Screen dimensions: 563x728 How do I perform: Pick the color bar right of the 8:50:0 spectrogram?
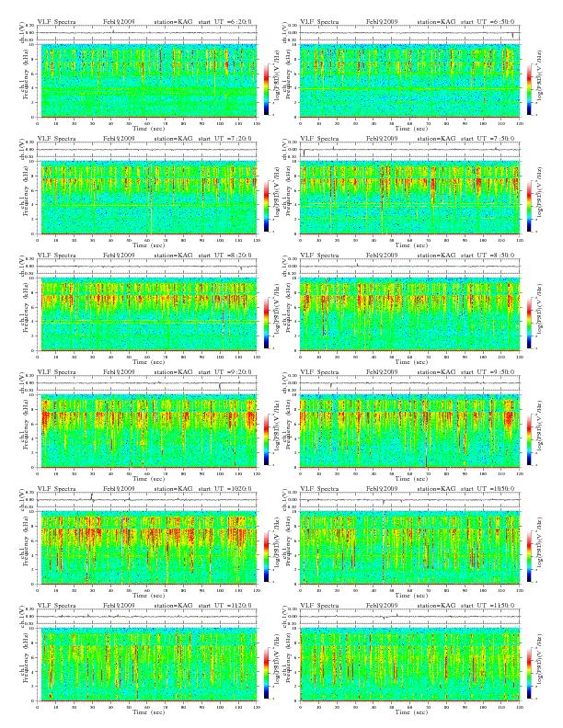pos(530,323)
